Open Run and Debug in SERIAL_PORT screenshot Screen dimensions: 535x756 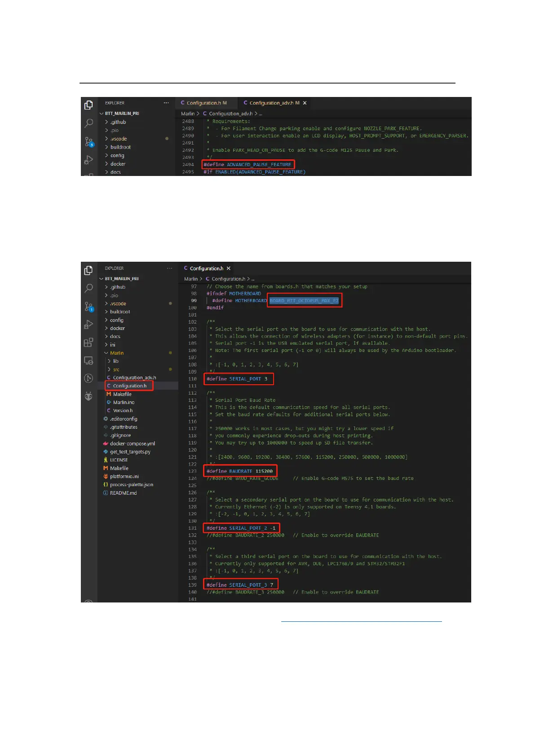tap(88, 325)
